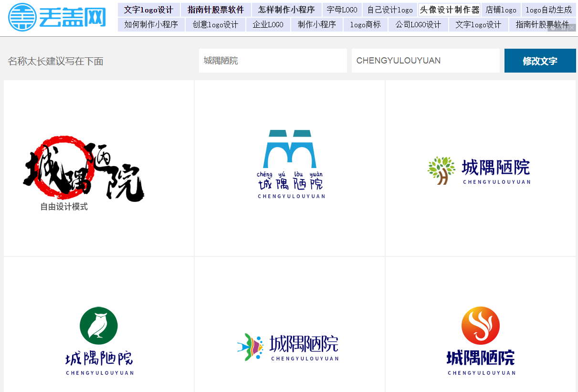Click the 修改文字 button
The image size is (578, 392).
(x=540, y=61)
